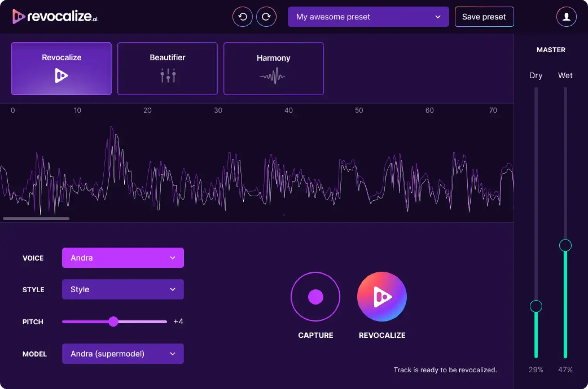Adjust the Pitch slider handle
Image resolution: width=588 pixels, height=389 pixels.
point(114,322)
